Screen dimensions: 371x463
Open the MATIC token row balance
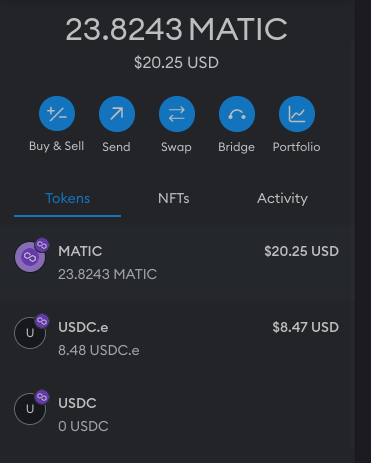click(x=177, y=263)
